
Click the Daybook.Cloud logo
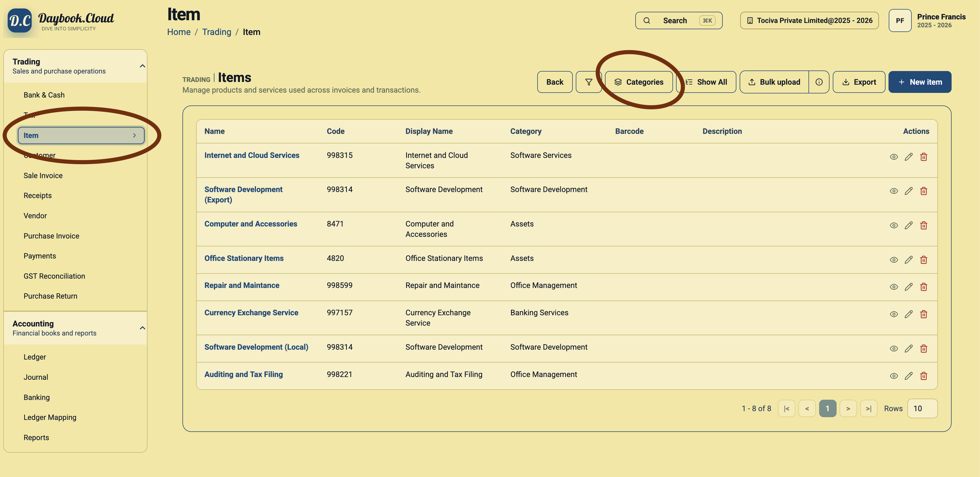pos(61,20)
